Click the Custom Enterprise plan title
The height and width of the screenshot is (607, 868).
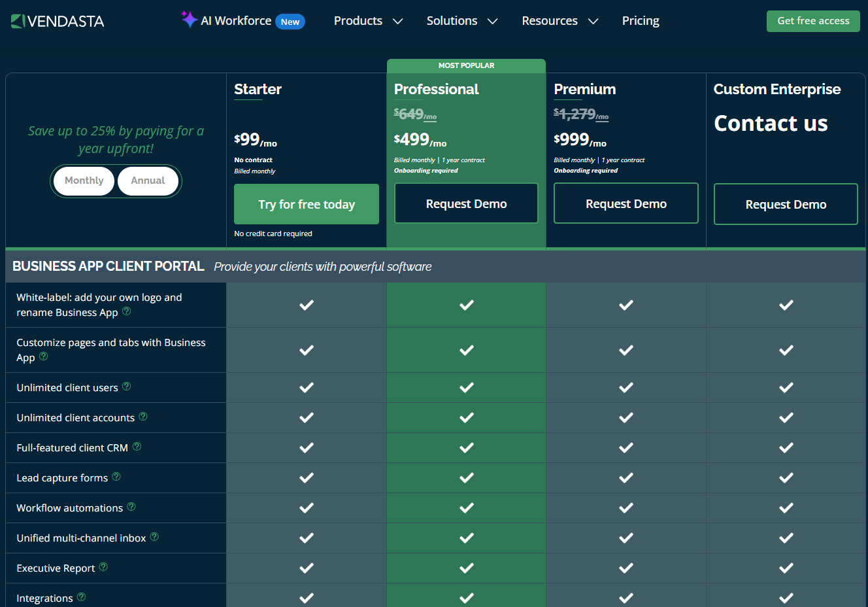tap(777, 90)
